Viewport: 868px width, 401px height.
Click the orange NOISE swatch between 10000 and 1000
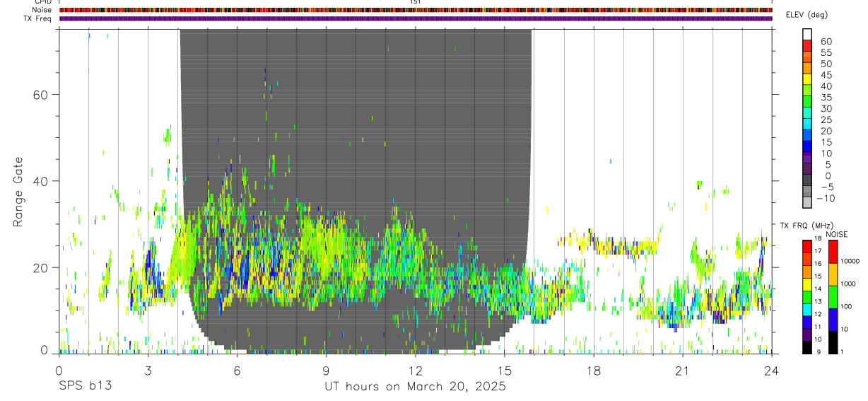(x=833, y=274)
